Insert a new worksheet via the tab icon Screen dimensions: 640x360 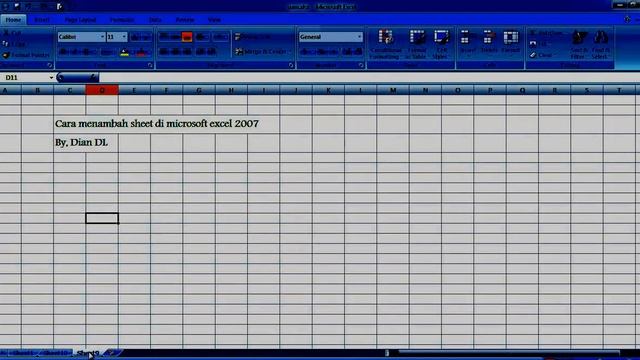(111, 353)
